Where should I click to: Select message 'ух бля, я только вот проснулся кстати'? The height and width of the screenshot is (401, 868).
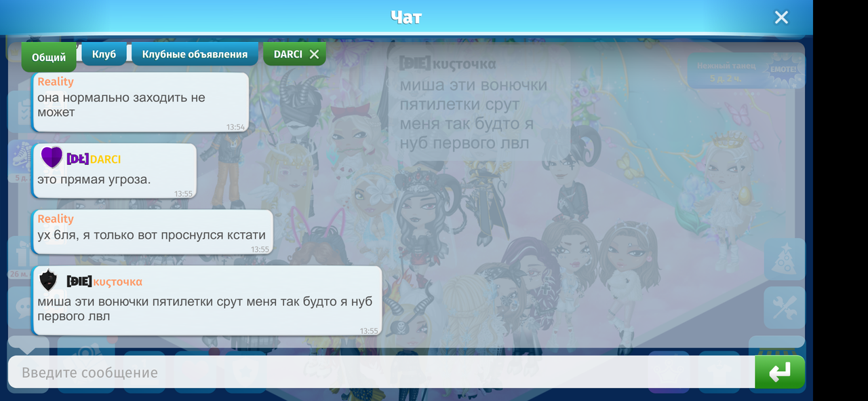click(153, 232)
